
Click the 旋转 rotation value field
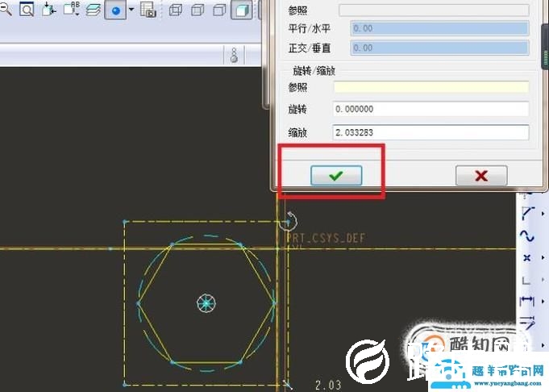tap(430, 109)
